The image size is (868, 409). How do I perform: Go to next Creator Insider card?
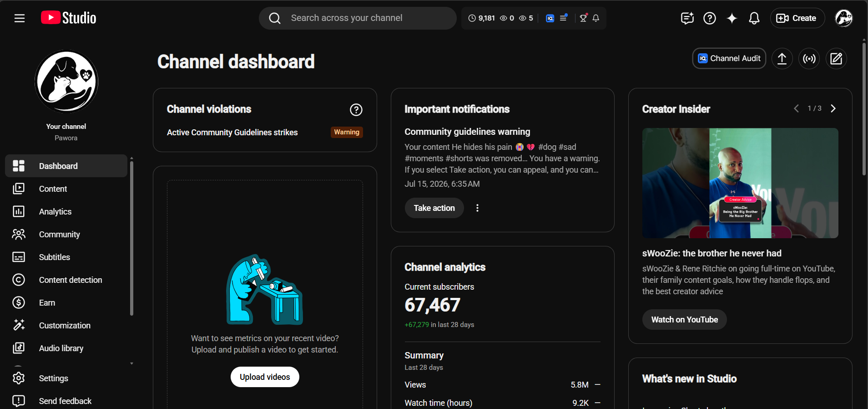coord(833,108)
